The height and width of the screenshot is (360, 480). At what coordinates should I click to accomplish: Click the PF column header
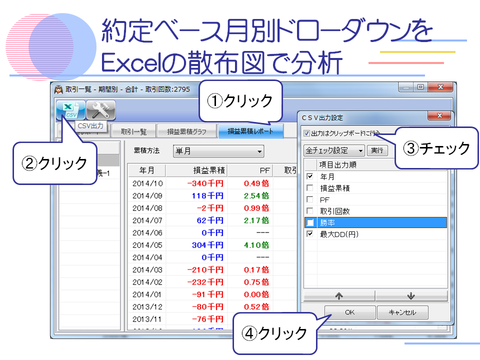[250, 170]
